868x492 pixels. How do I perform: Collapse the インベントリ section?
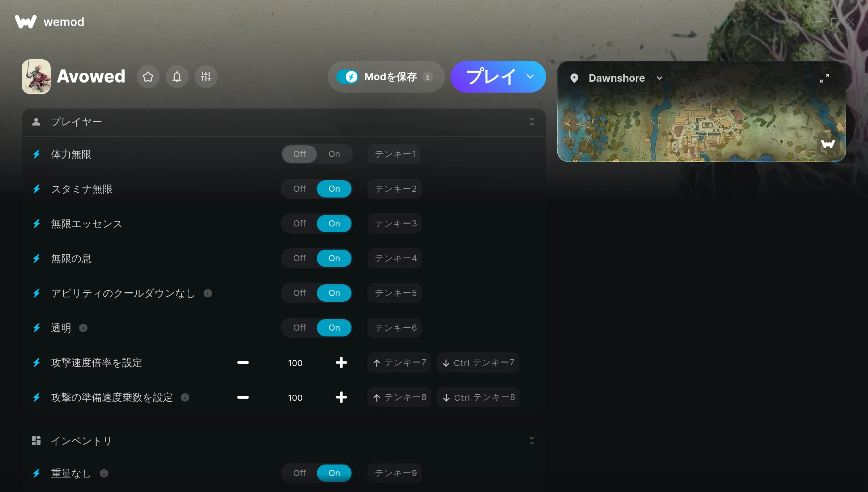(531, 441)
